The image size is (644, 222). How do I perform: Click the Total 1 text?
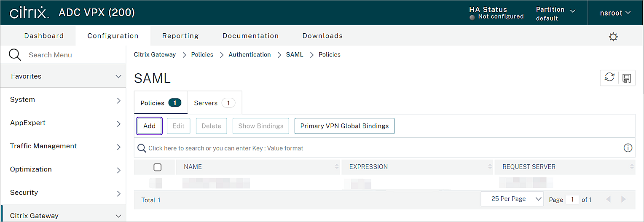(151, 200)
